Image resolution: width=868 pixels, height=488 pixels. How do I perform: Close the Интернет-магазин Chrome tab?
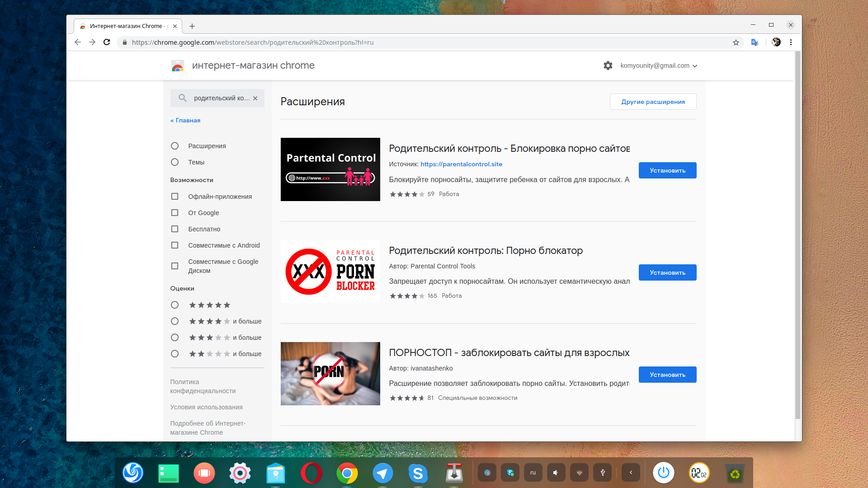pos(175,26)
